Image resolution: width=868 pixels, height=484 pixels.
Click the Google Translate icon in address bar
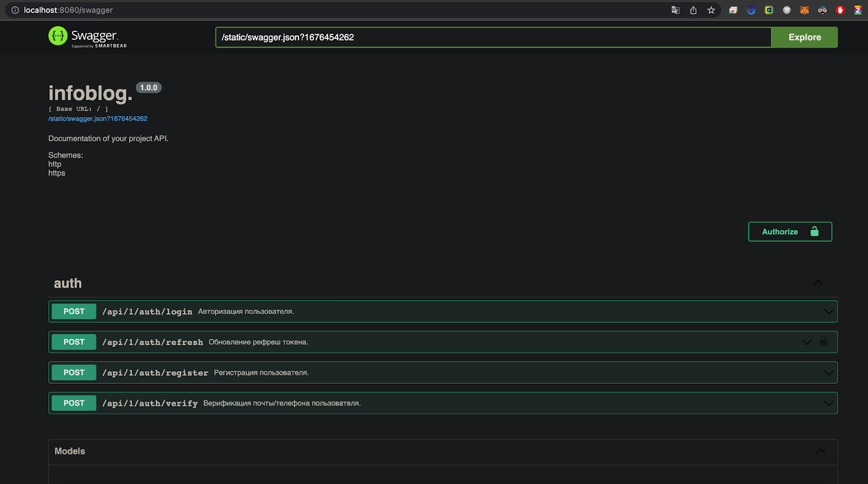point(675,10)
